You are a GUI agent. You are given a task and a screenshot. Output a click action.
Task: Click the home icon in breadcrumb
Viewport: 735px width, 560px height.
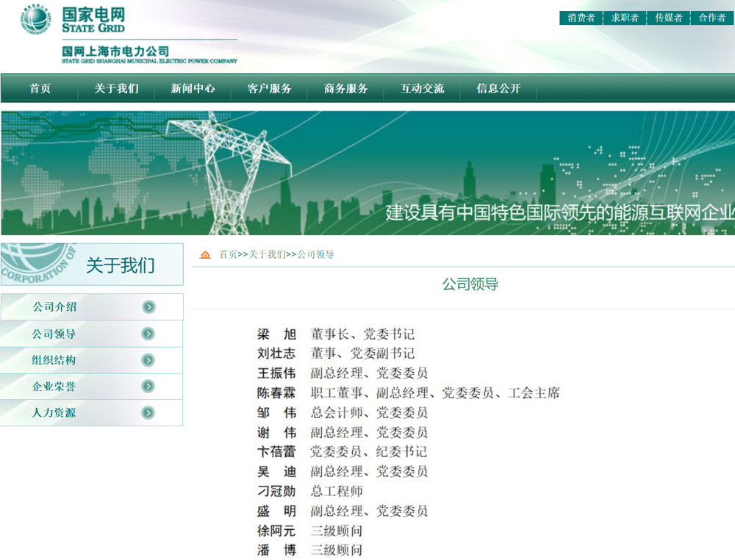[x=205, y=255]
